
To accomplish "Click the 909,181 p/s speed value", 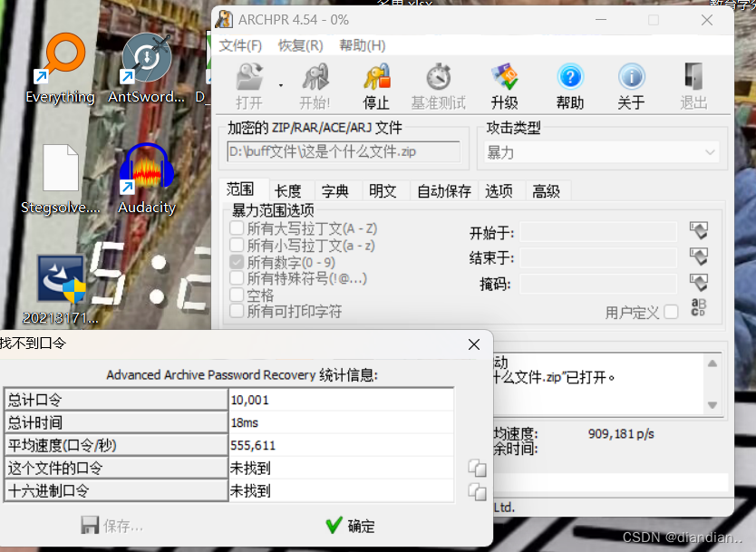I will (x=621, y=434).
